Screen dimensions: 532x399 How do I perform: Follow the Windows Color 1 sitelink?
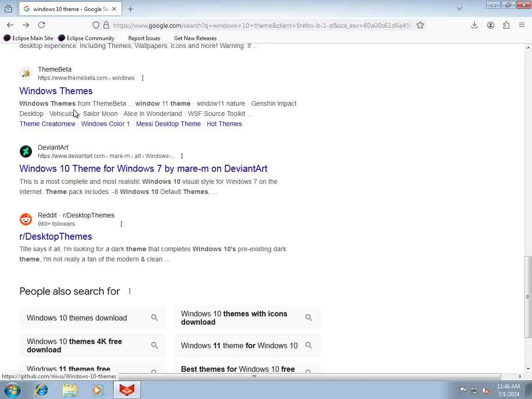pyautogui.click(x=105, y=124)
